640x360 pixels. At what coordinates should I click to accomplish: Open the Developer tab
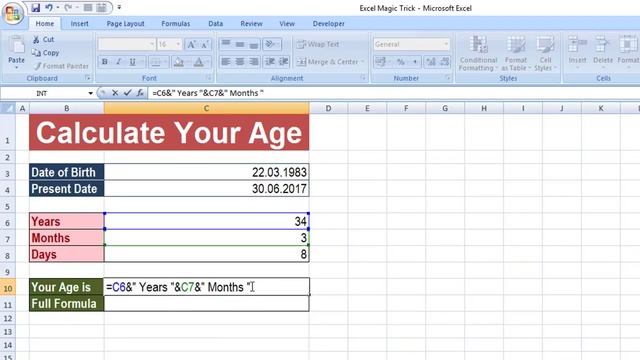329,24
